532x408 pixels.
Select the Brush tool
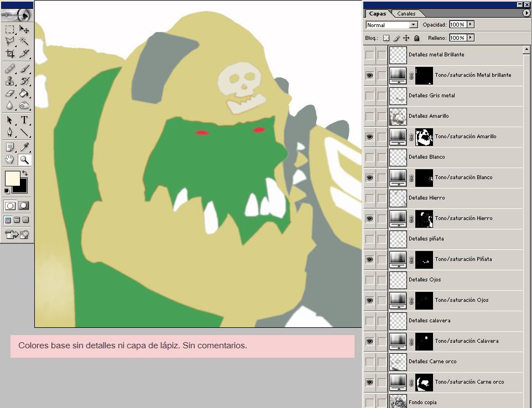pyautogui.click(x=24, y=69)
